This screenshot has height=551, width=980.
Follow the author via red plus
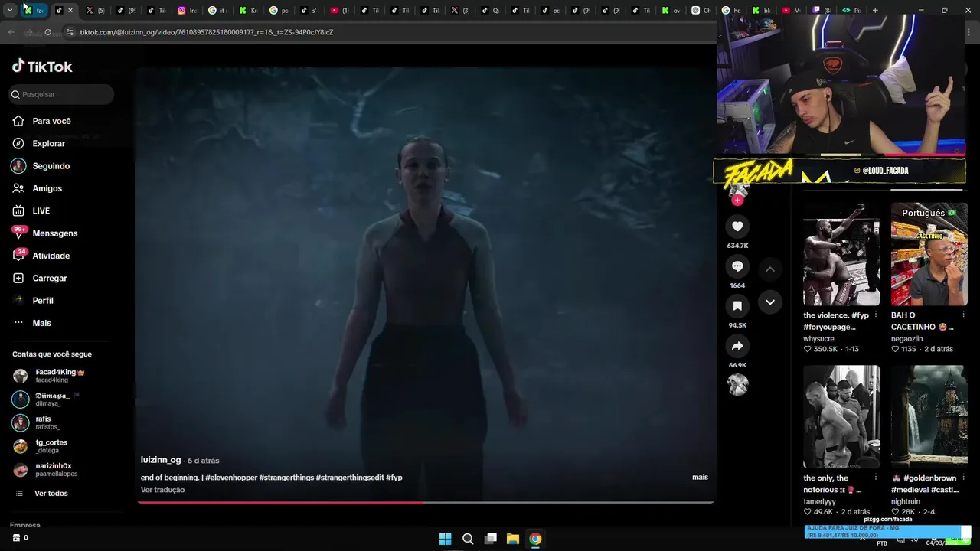pyautogui.click(x=737, y=200)
